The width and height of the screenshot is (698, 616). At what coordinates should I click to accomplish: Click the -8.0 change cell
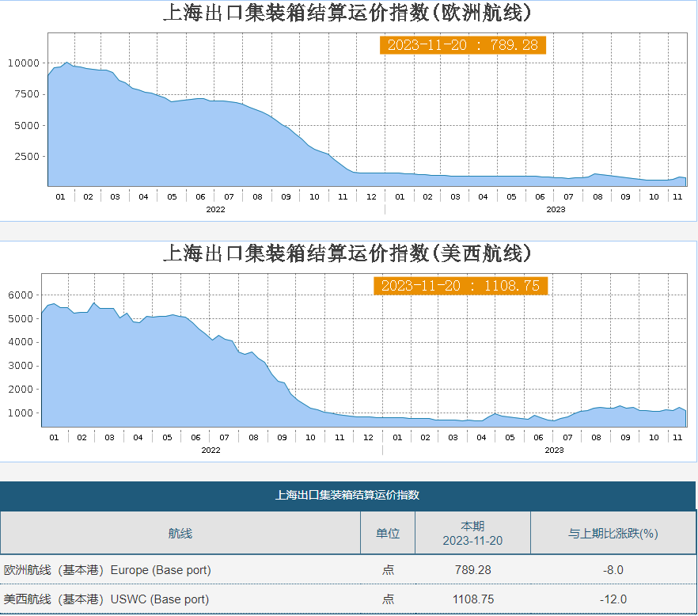pyautogui.click(x=613, y=569)
